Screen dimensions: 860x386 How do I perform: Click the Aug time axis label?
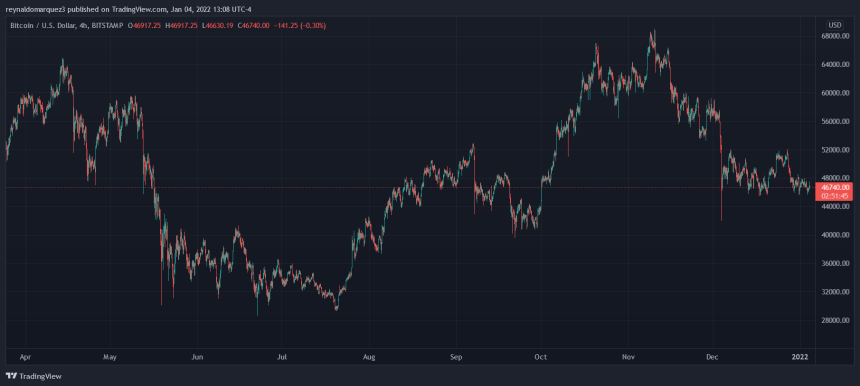point(370,357)
